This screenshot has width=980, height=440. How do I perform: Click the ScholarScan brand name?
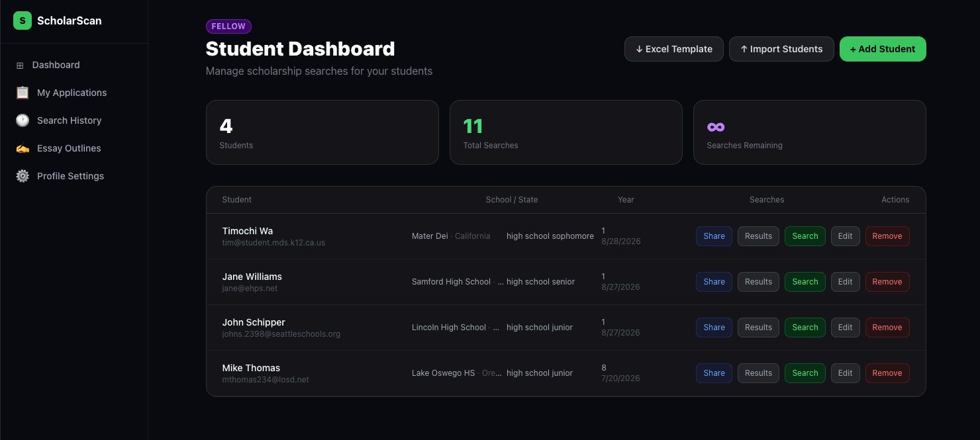tap(70, 21)
